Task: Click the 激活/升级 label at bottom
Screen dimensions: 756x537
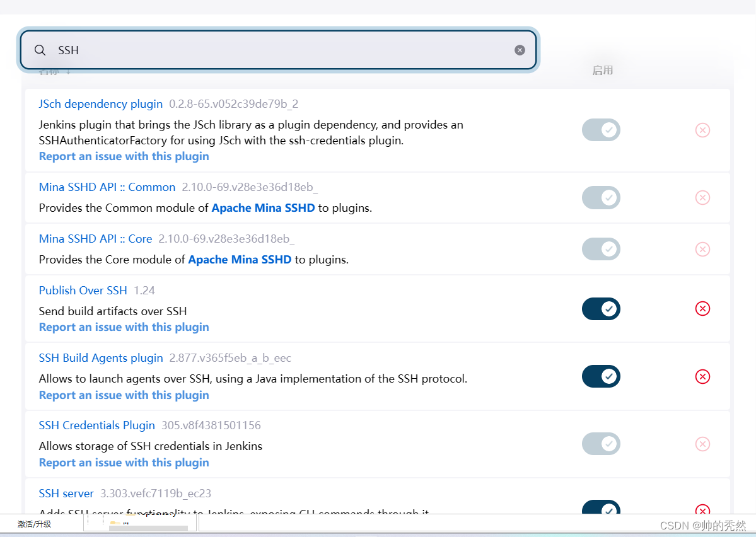Action: pos(34,524)
